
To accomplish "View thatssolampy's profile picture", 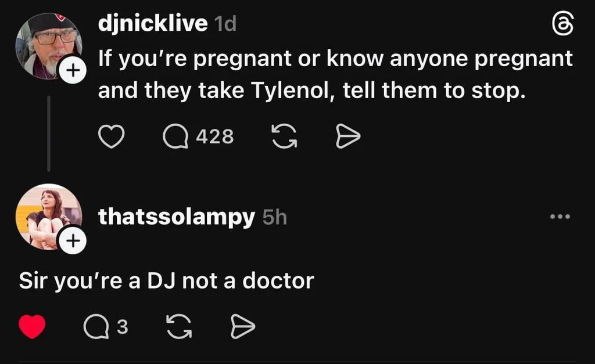I will 45,216.
